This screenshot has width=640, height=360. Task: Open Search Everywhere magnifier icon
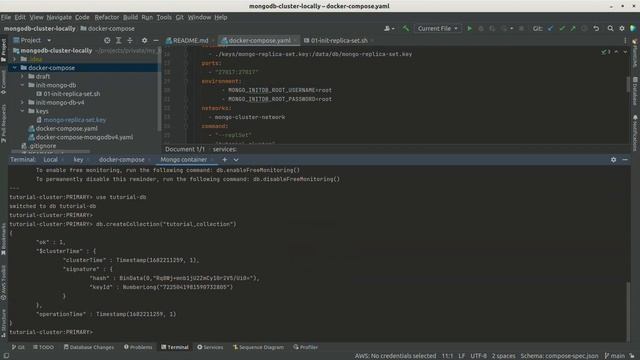[610, 29]
